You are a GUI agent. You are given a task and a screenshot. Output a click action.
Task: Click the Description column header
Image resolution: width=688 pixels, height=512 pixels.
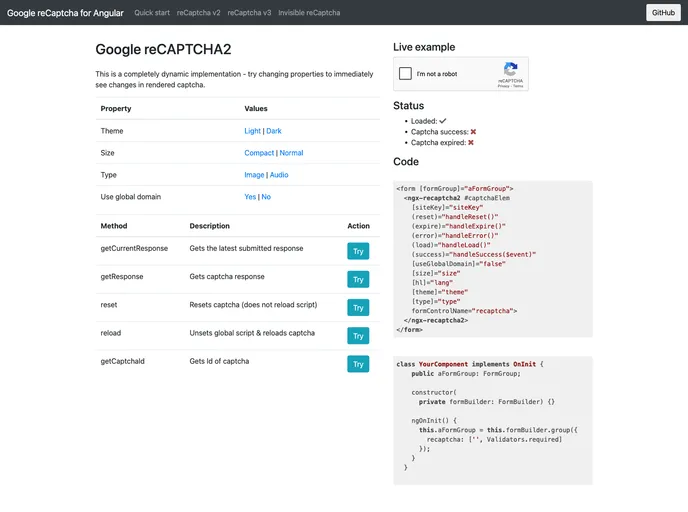209,226
